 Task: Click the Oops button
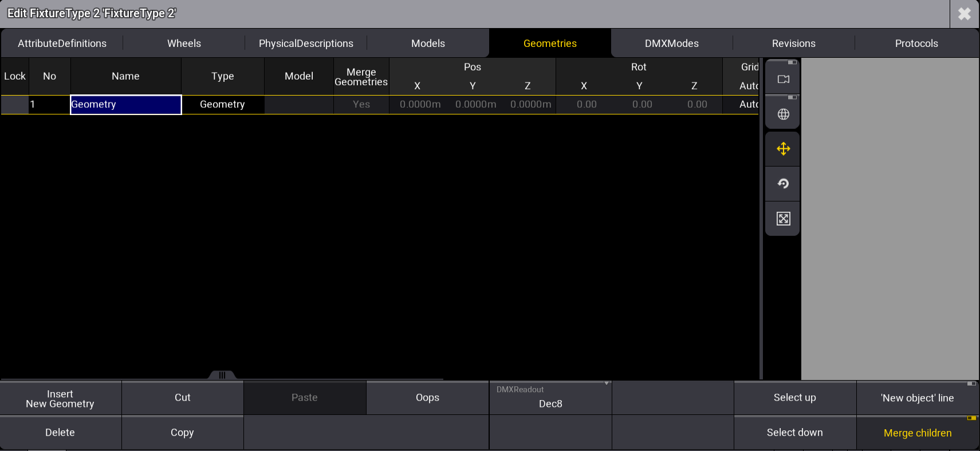pos(427,398)
